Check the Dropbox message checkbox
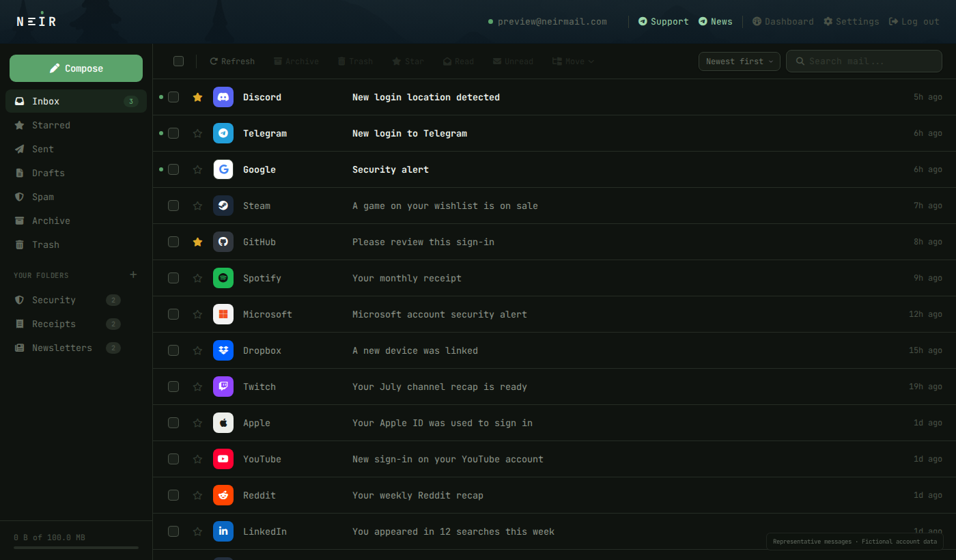The image size is (956, 560). point(173,350)
